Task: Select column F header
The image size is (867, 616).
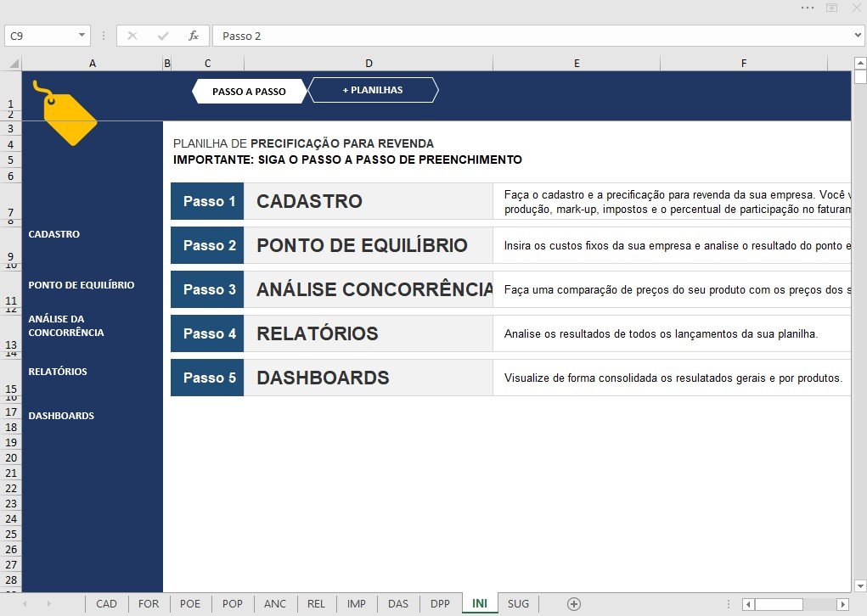Action: tap(744, 64)
